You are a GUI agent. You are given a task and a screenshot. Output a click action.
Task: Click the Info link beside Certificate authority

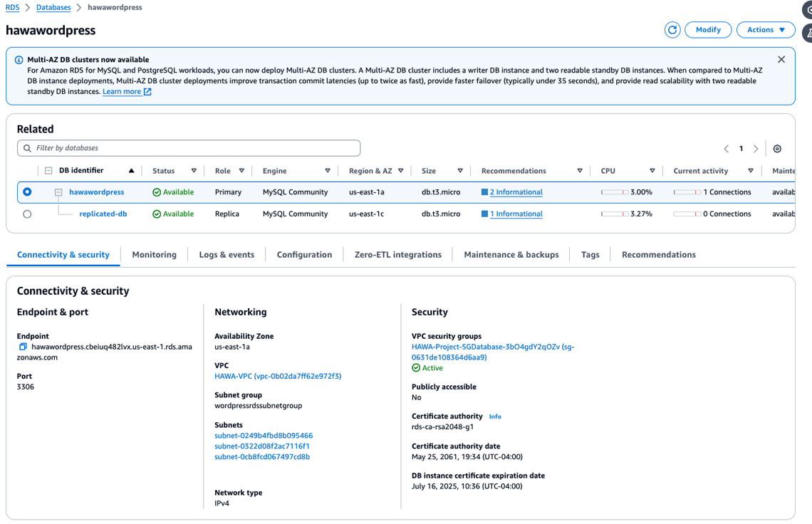point(495,416)
